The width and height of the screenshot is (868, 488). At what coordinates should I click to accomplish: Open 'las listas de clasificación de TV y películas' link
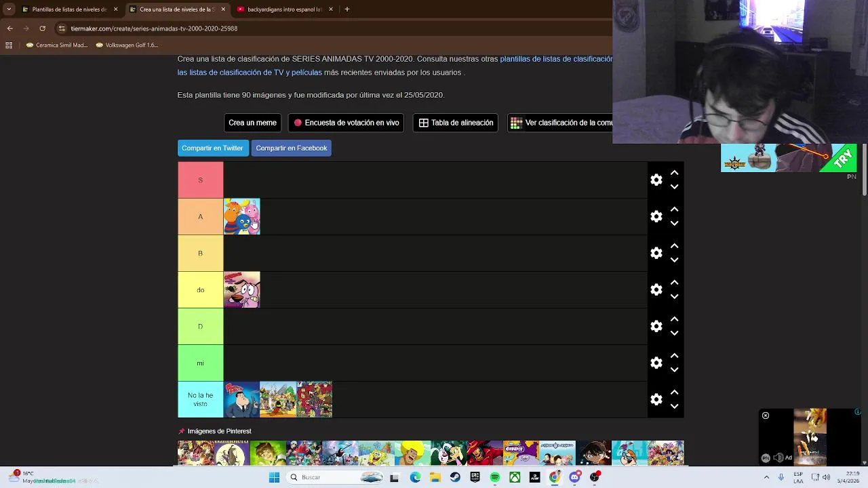tap(250, 73)
